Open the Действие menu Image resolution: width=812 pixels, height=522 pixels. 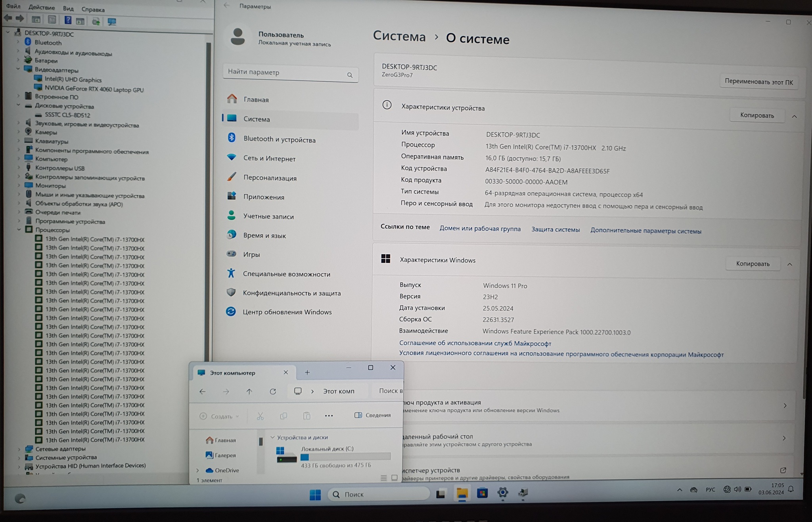[41, 8]
